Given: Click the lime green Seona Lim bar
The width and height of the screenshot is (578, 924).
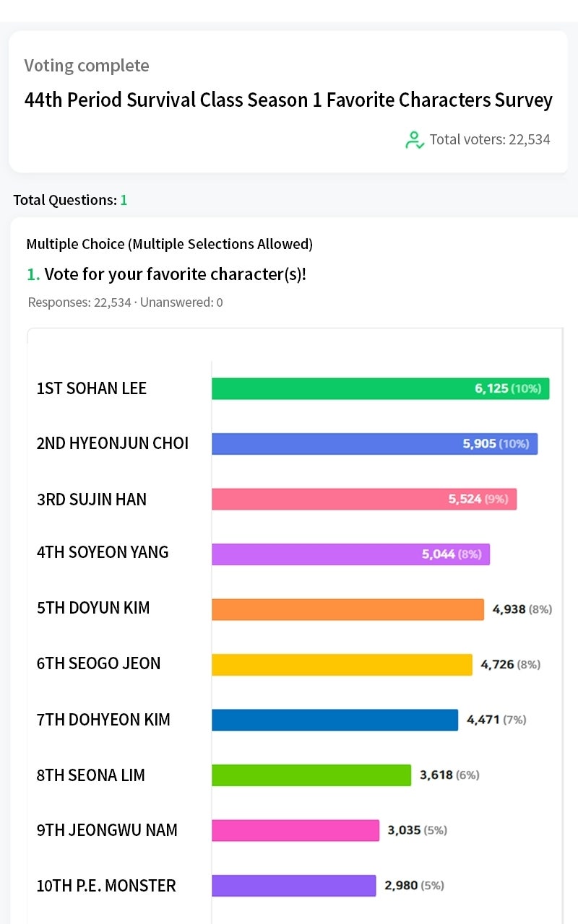Looking at the screenshot, I should click(311, 775).
